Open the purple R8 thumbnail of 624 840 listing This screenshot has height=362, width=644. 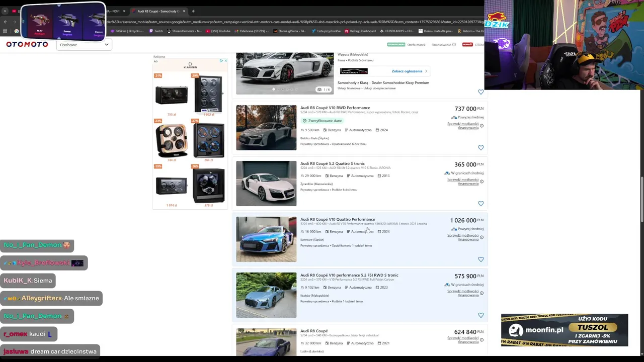tap(266, 342)
